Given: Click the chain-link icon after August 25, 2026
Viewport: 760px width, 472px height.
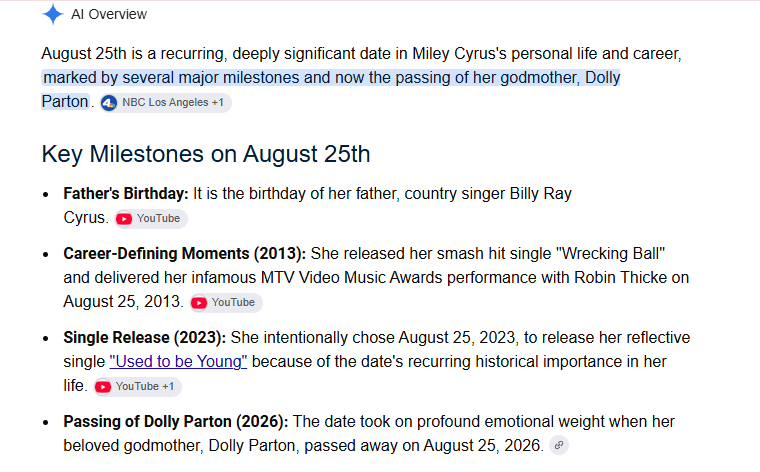Looking at the screenshot, I should pos(559,445).
